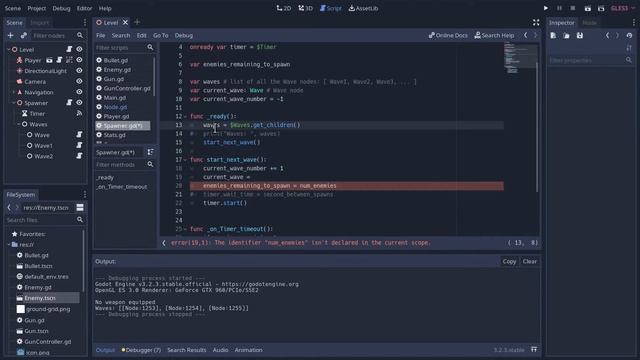Expand the bottom panel
This screenshot has width=640, height=360.
pos(534,349)
